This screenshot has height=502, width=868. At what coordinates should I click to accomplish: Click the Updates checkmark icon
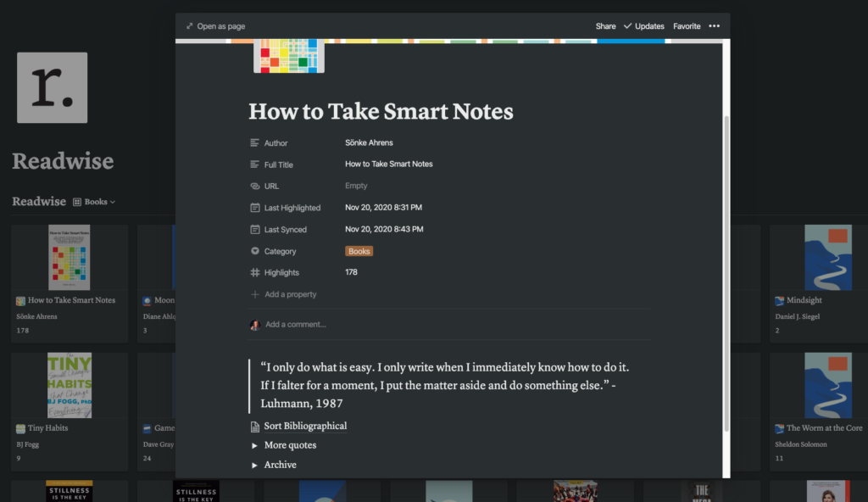[627, 26]
